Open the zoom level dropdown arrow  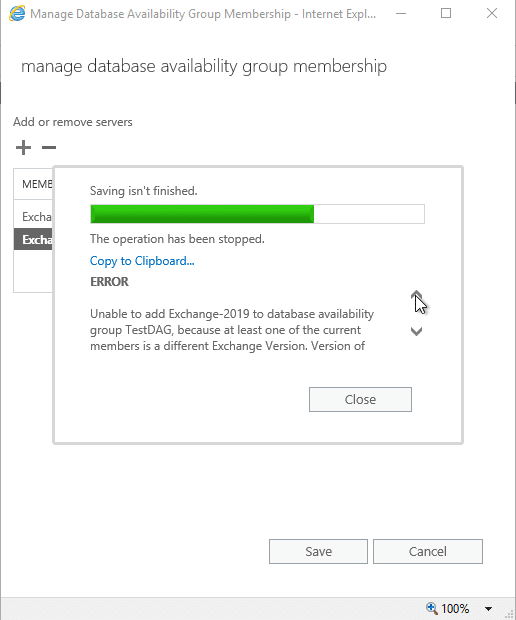[488, 609]
